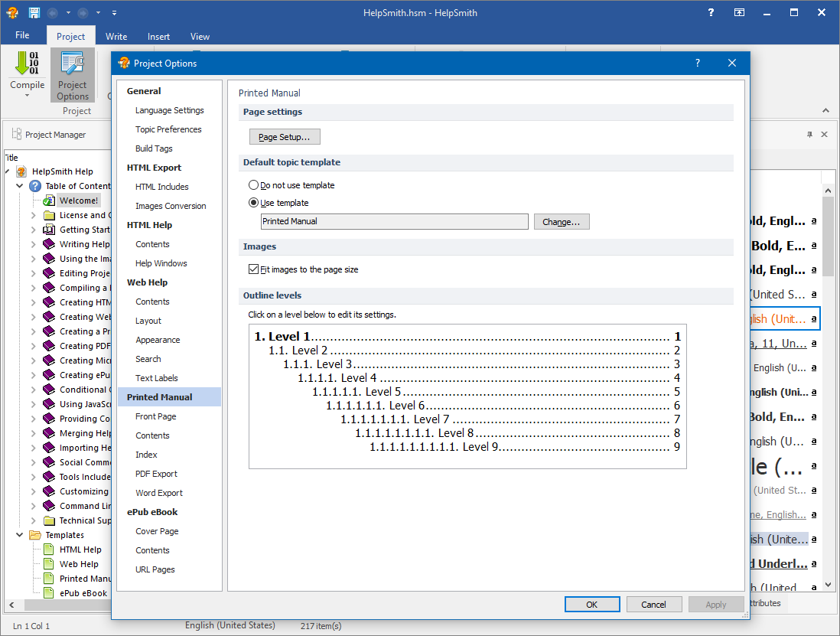The height and width of the screenshot is (636, 840).
Task: Collapse the Table of Contents tree node
Action: point(20,186)
